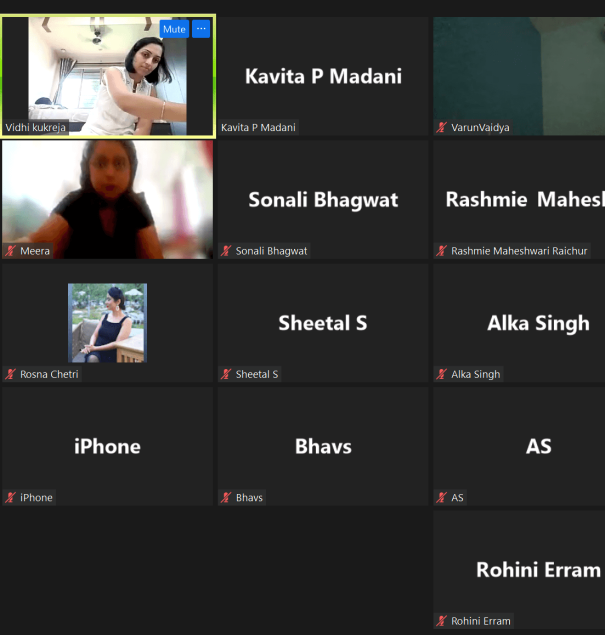Viewport: 605px width, 635px height.
Task: Click Sonali Bhagwat's muted microphone icon
Action: pyautogui.click(x=226, y=251)
